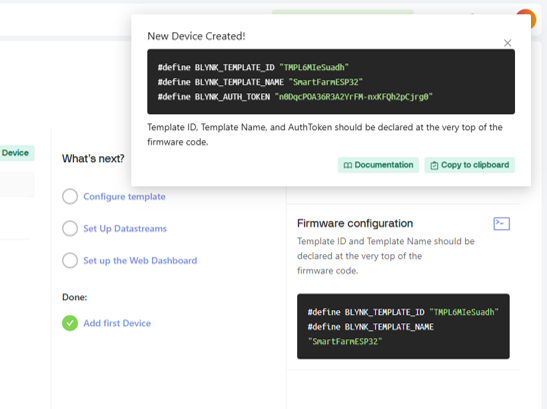This screenshot has width=547, height=409.
Task: Click the green checkmark next to Add first Device
Action: coord(70,323)
